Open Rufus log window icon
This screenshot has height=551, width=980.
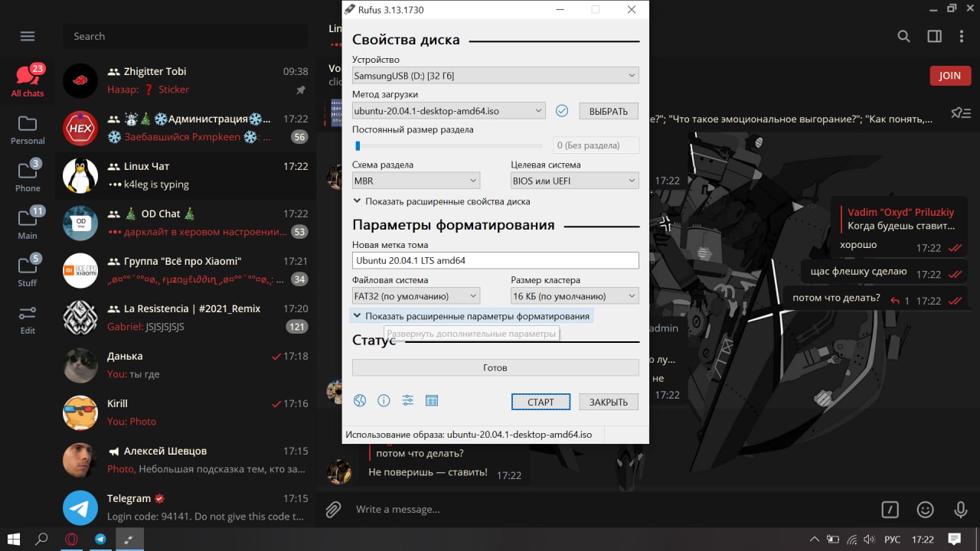[x=431, y=400]
